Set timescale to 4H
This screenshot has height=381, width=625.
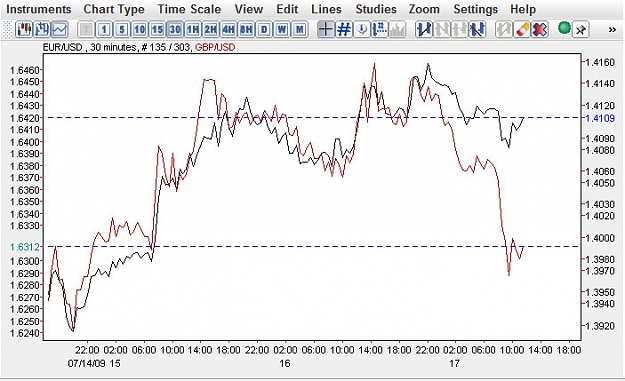(228, 29)
